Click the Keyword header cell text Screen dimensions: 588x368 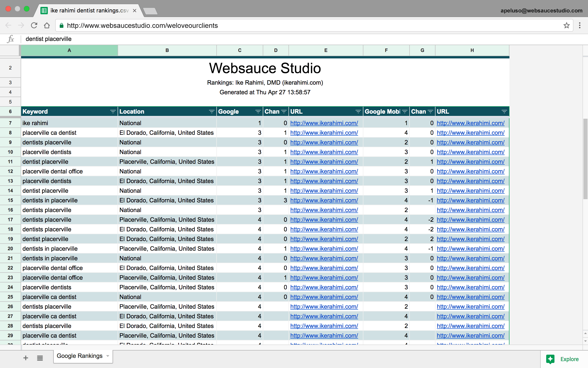pyautogui.click(x=35, y=112)
